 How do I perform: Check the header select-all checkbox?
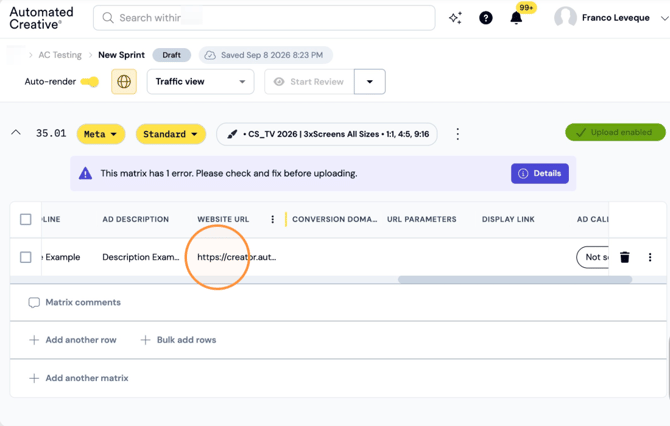tap(26, 219)
